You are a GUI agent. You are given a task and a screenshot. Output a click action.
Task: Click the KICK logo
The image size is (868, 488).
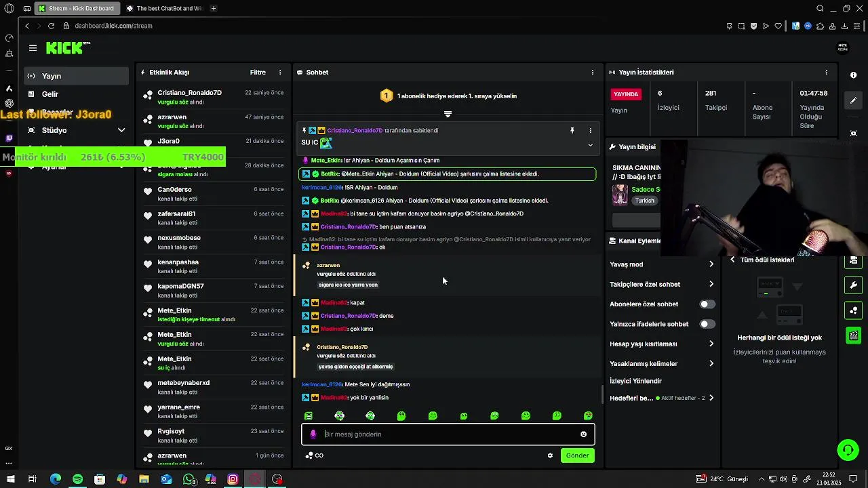pos(68,47)
